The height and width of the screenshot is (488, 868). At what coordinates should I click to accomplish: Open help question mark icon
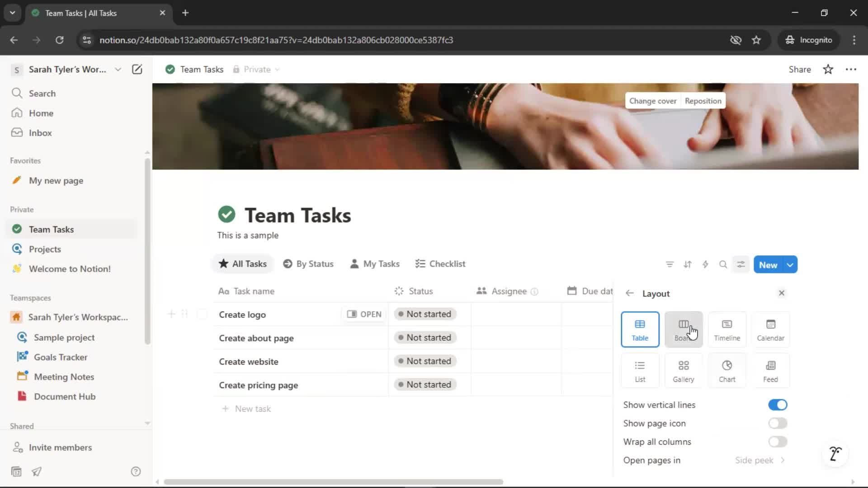pos(136,471)
